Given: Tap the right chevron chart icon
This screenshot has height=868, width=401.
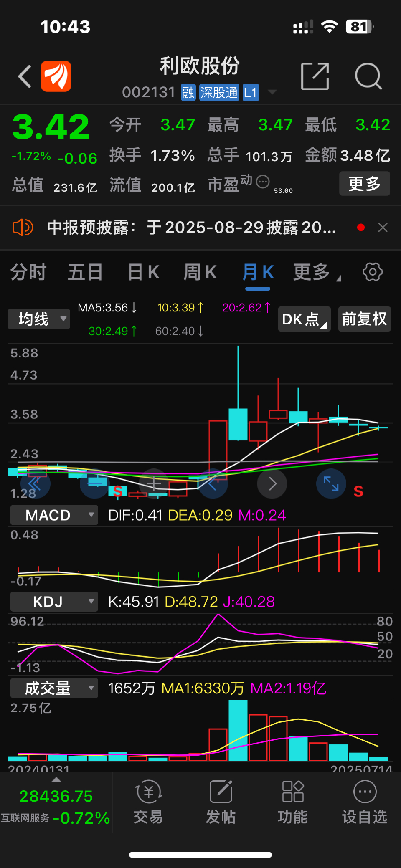Looking at the screenshot, I should [272, 484].
